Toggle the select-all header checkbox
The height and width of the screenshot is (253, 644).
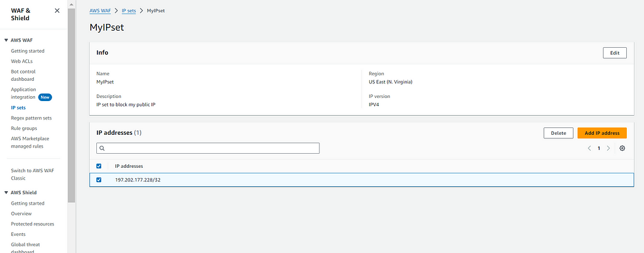coord(99,166)
